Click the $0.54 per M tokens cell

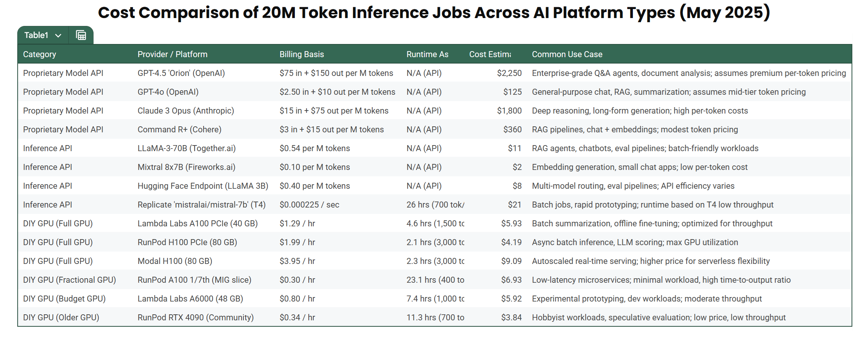(x=315, y=148)
